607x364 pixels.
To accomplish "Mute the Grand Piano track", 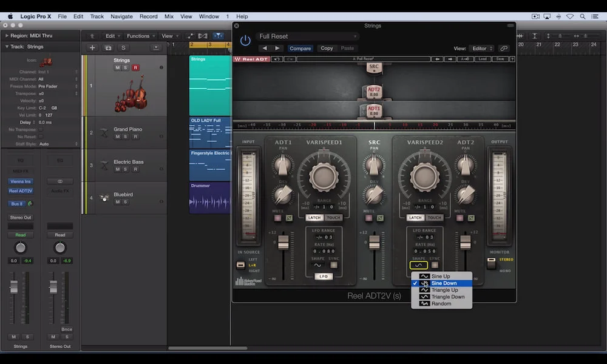I will 118,136.
